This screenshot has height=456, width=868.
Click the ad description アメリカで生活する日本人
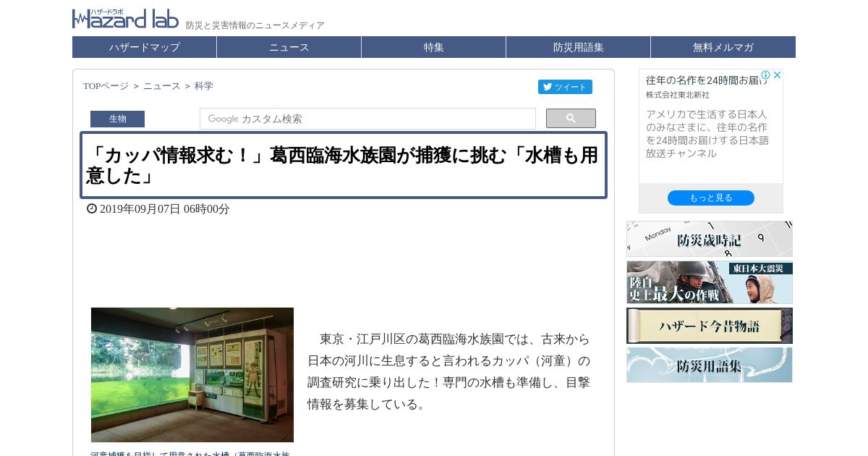tap(707, 134)
